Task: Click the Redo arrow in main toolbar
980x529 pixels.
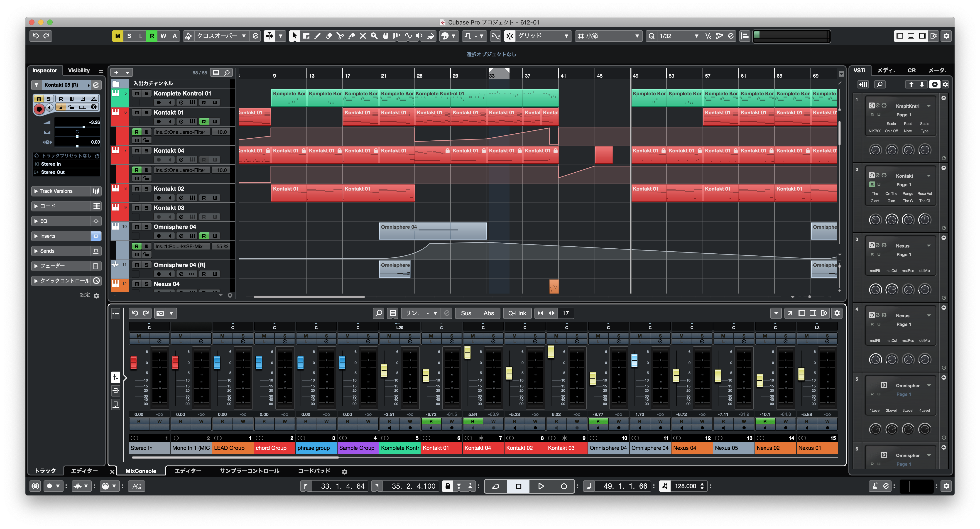Action: [x=47, y=36]
